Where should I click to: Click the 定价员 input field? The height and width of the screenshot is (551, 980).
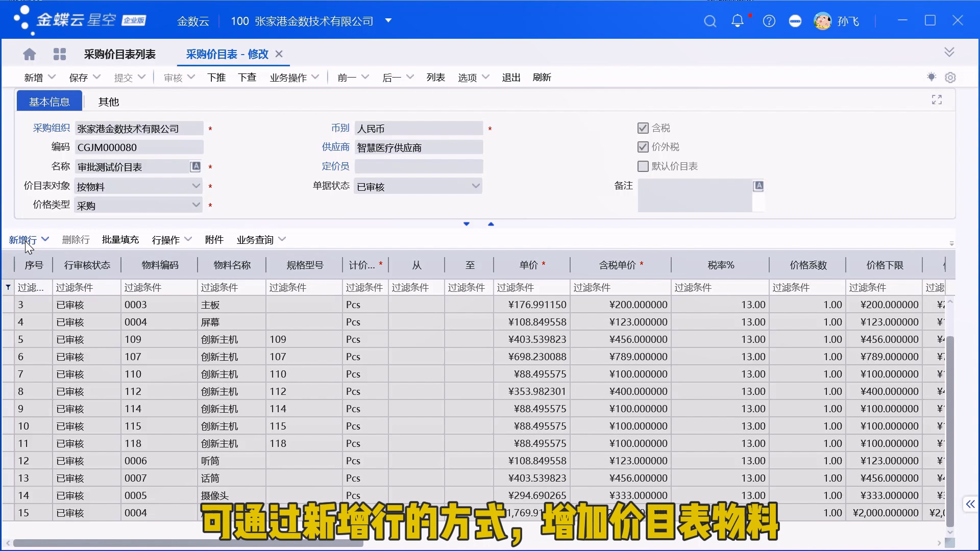coord(419,166)
